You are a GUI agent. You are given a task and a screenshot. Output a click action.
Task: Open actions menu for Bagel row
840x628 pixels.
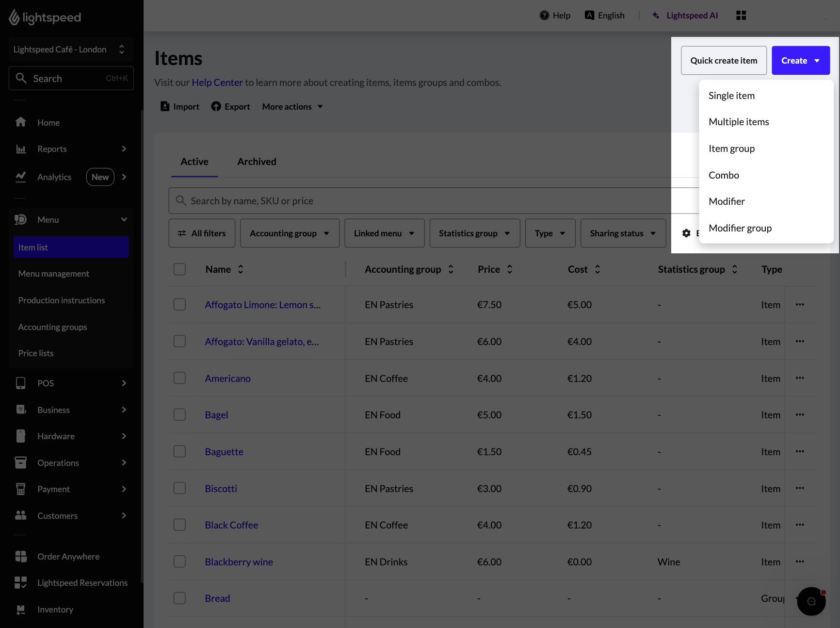(800, 415)
